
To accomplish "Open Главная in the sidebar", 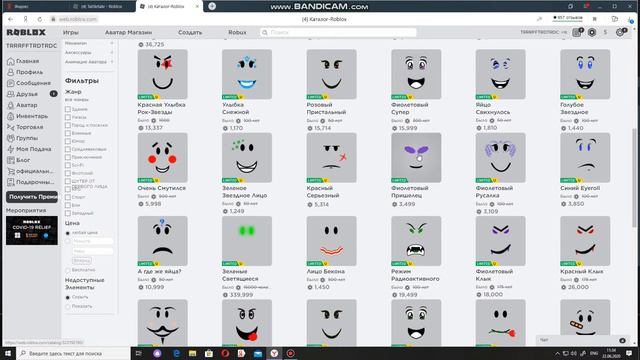I will click(x=23, y=61).
